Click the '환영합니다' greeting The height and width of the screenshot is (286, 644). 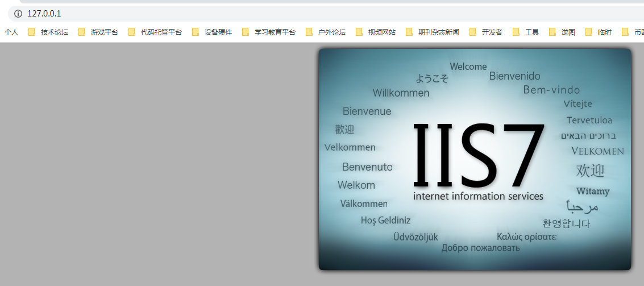click(566, 223)
